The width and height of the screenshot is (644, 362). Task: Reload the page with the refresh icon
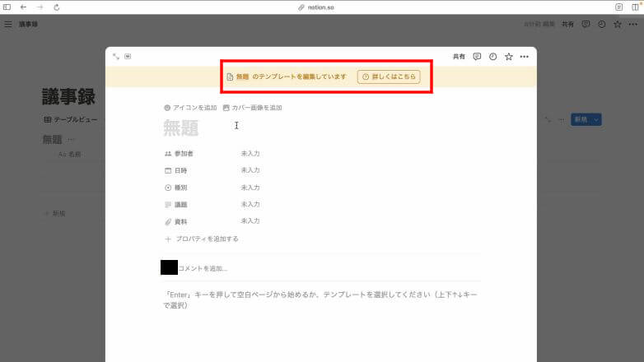[57, 7]
